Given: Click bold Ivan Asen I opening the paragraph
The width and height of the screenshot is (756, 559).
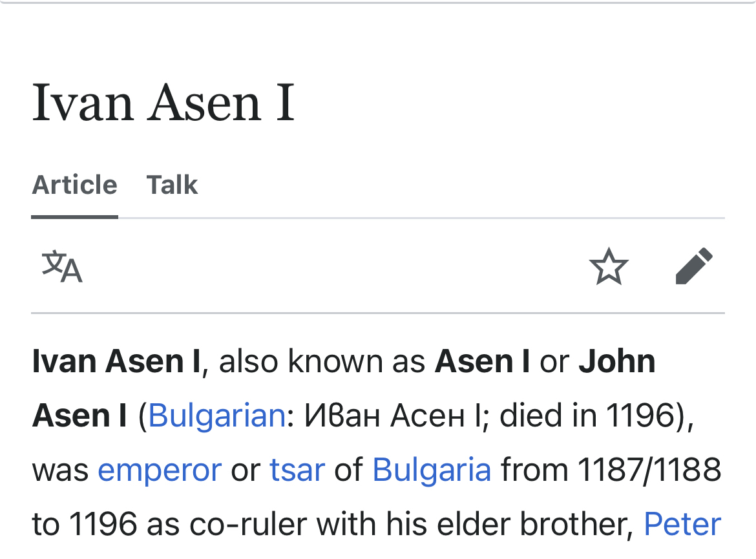Looking at the screenshot, I should point(116,361).
